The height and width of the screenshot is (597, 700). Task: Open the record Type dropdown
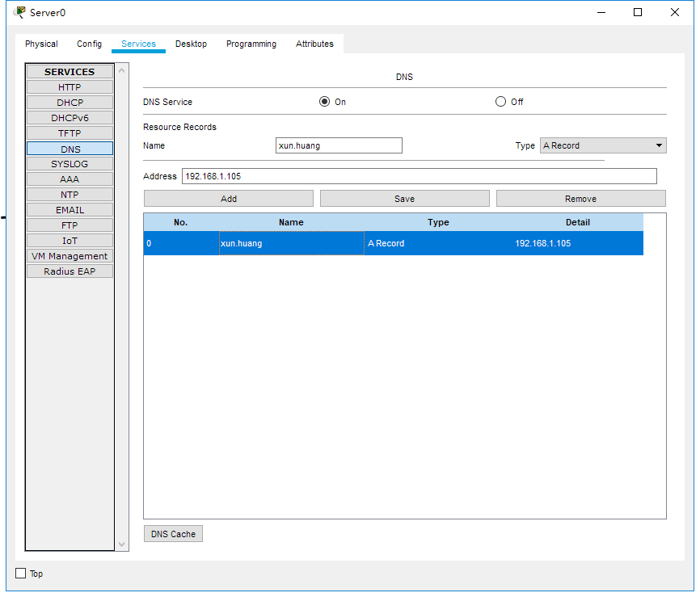pos(603,145)
